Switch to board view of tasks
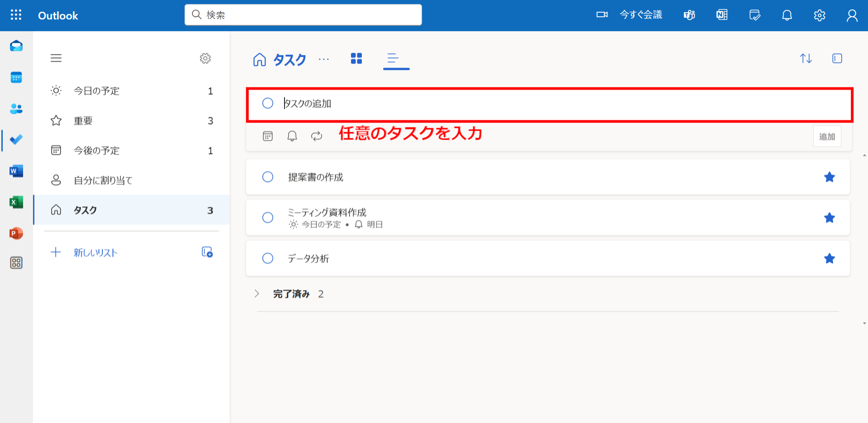Image resolution: width=868 pixels, height=423 pixels. tap(356, 58)
